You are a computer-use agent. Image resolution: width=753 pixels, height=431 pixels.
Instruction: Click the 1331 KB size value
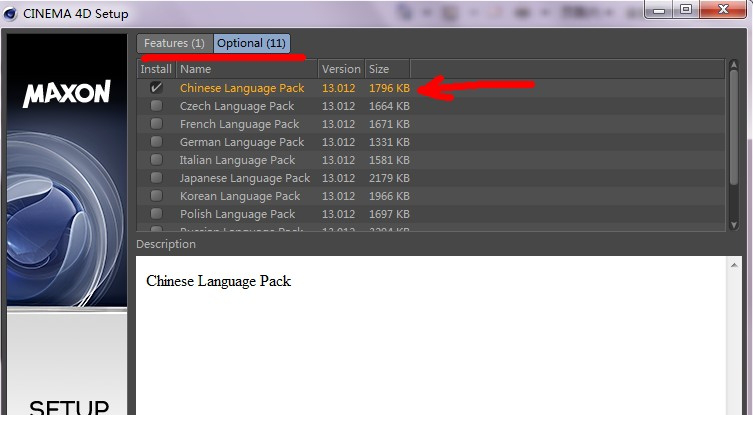pyautogui.click(x=389, y=142)
